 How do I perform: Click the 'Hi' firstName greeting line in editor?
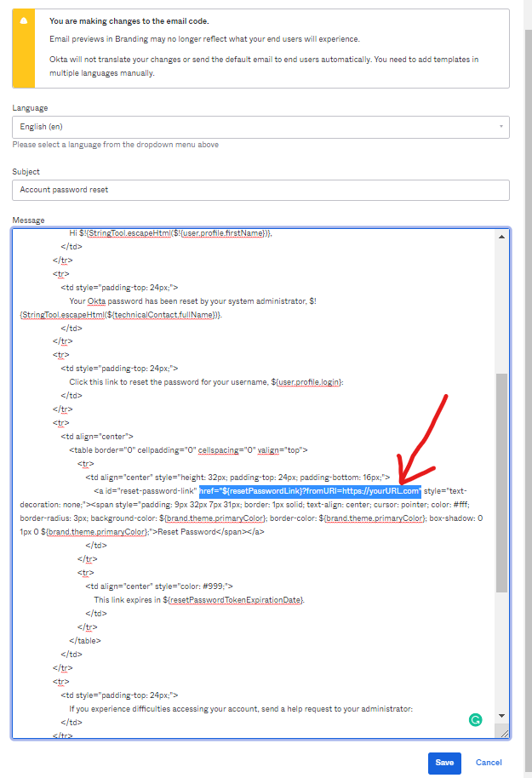click(x=170, y=232)
